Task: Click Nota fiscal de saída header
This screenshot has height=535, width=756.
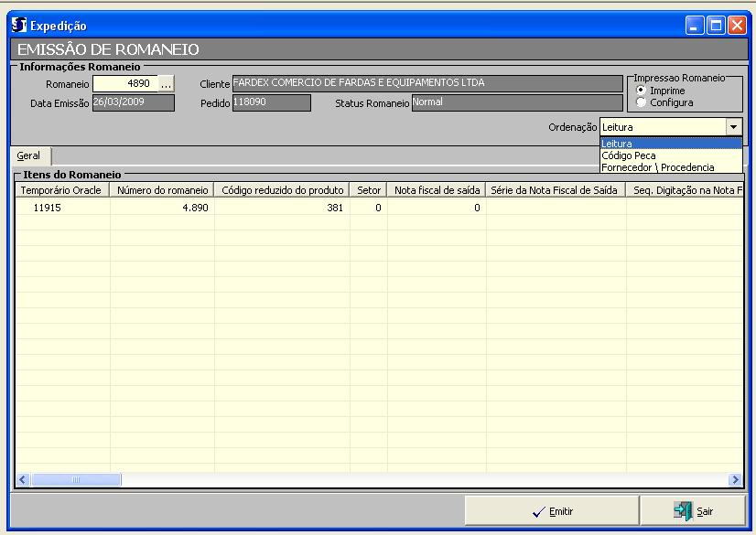Action: pyautogui.click(x=437, y=190)
